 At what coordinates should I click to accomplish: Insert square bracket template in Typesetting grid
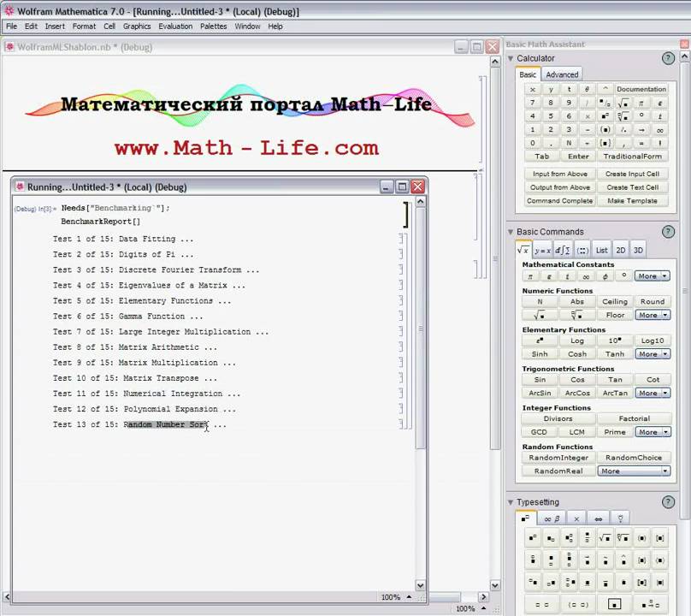coord(659,538)
